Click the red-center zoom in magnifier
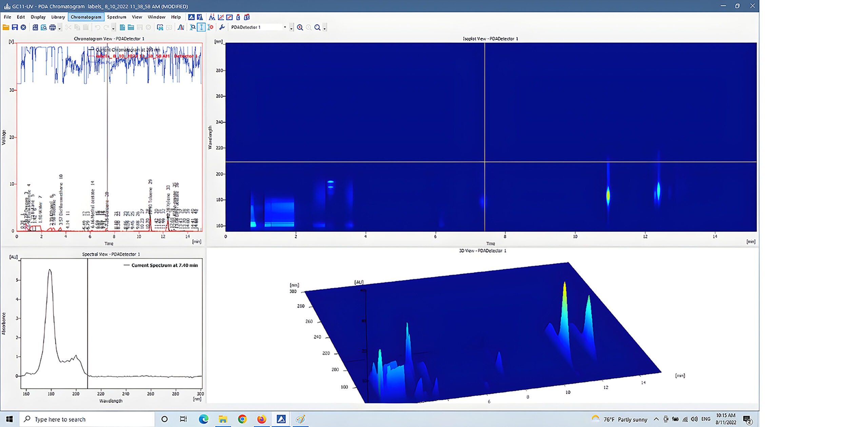Screen dimensions: 868x427 300,27
